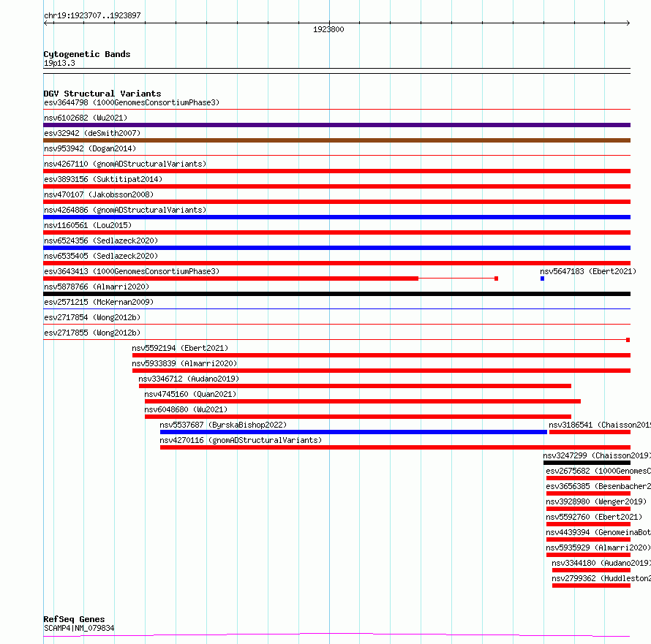Click nsv4264886 (gnomADStructuralVariants) label
Screen dimensions: 651x644
pos(125,210)
